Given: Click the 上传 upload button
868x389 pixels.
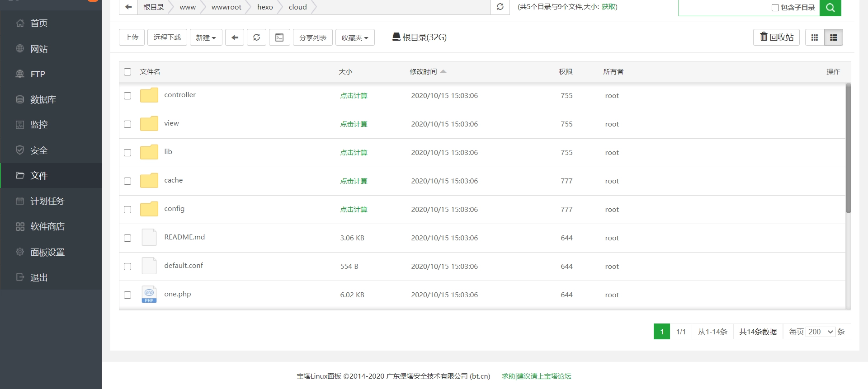Looking at the screenshot, I should 132,37.
